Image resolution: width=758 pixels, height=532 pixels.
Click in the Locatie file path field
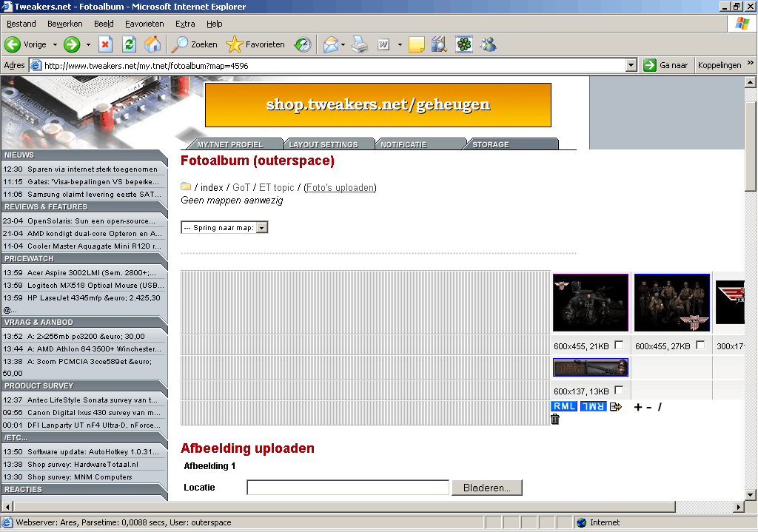tap(348, 488)
